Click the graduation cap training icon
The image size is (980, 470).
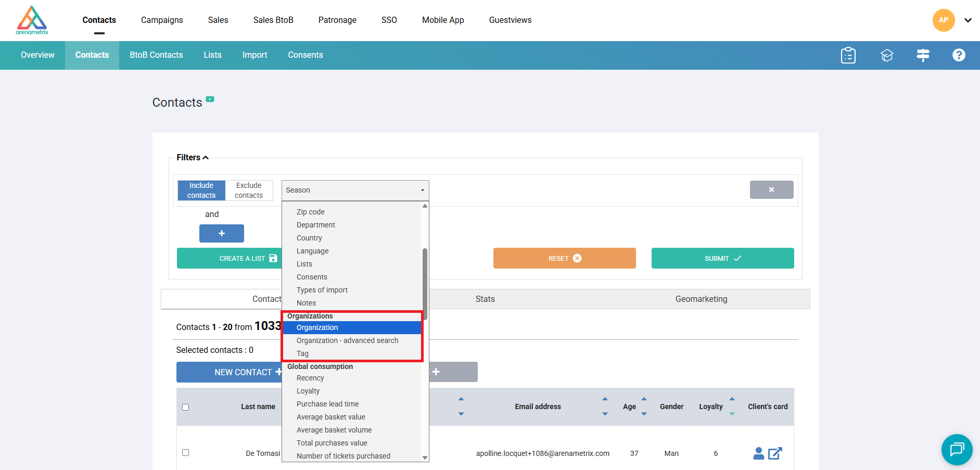click(x=886, y=55)
